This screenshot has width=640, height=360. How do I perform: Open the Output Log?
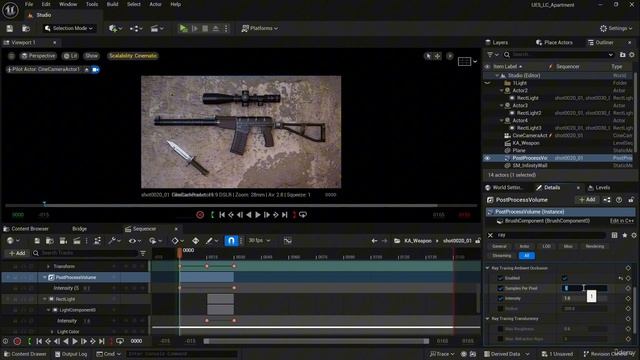point(71,354)
